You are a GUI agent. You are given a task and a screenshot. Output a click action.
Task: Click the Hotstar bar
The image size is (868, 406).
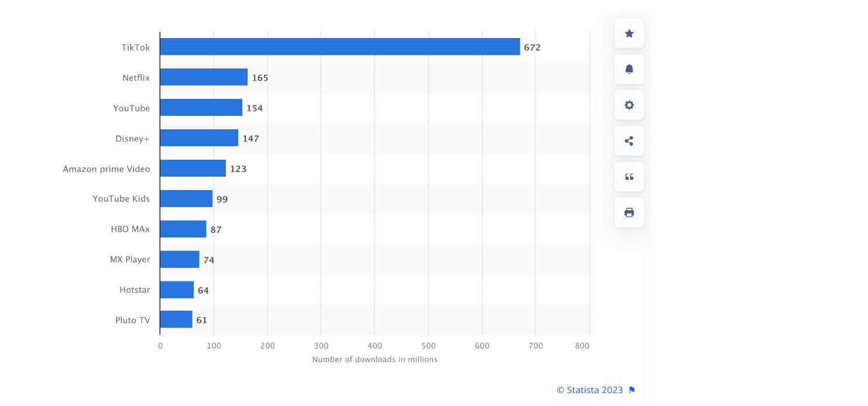[177, 290]
